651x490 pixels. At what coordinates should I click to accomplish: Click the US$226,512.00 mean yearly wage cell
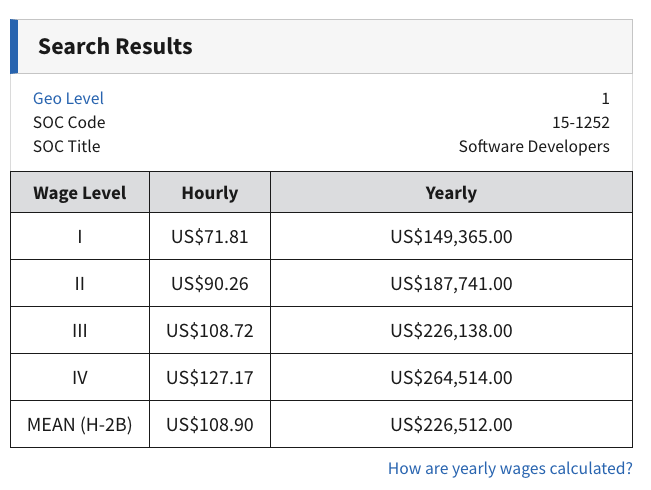(451, 425)
